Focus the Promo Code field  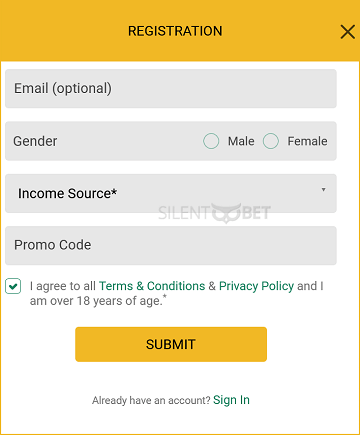(171, 246)
